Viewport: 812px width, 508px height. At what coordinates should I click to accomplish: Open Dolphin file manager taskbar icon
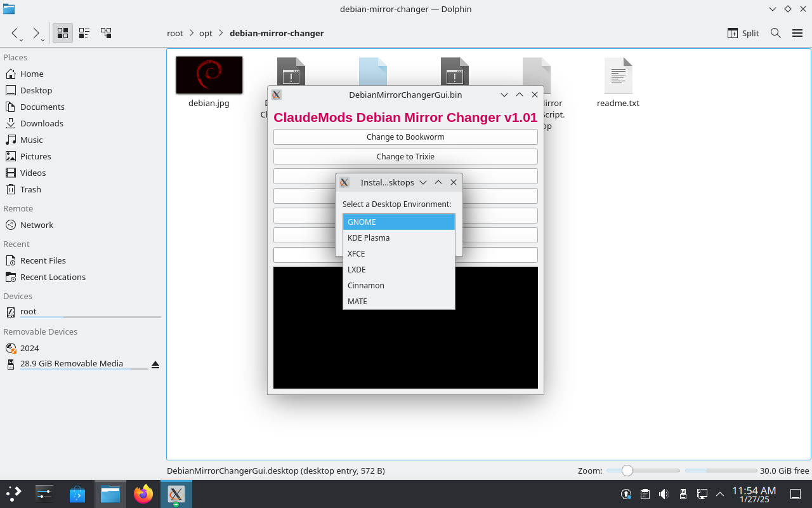[110, 493]
